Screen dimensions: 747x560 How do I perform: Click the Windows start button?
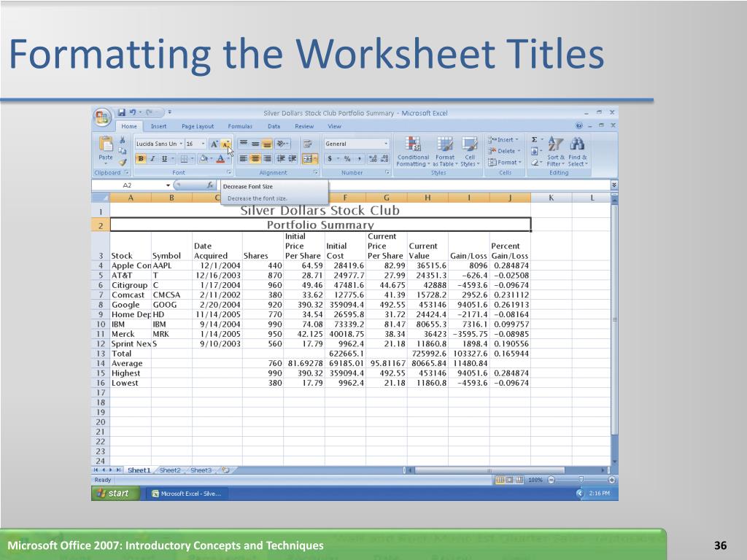116,494
